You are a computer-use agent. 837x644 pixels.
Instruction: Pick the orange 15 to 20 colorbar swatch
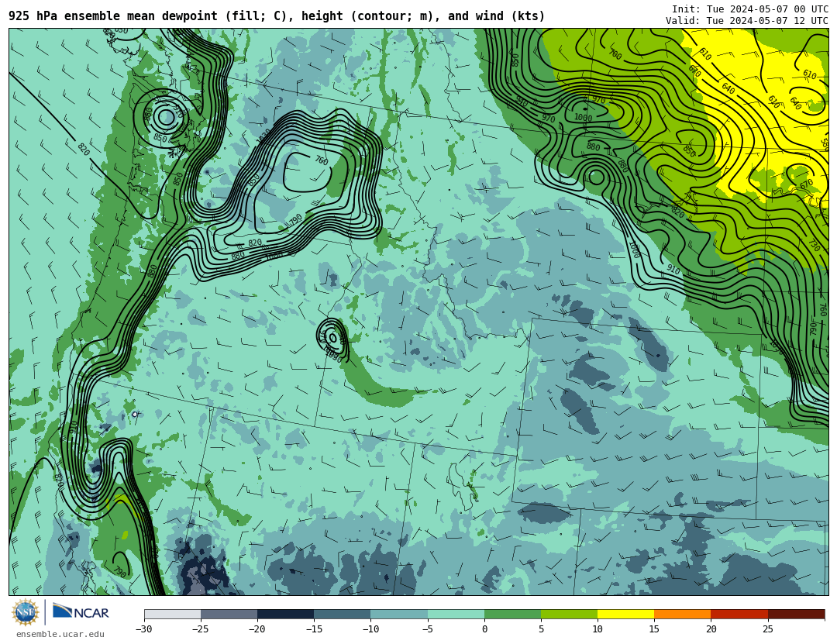tap(683, 614)
